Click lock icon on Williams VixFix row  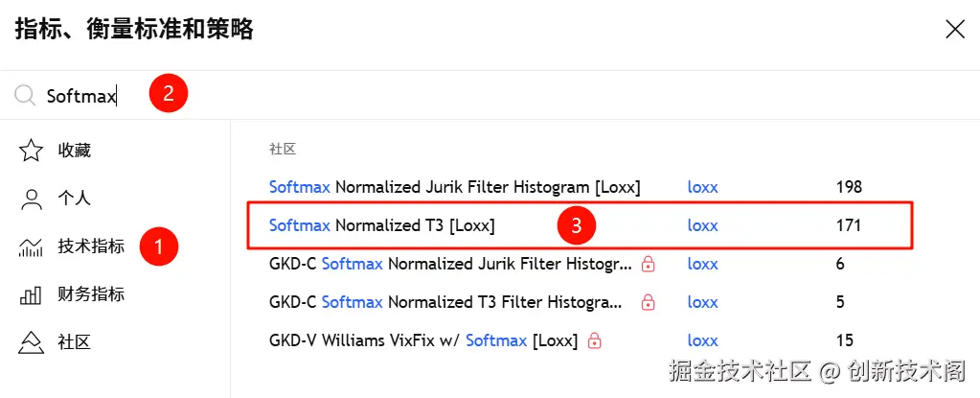(x=594, y=340)
